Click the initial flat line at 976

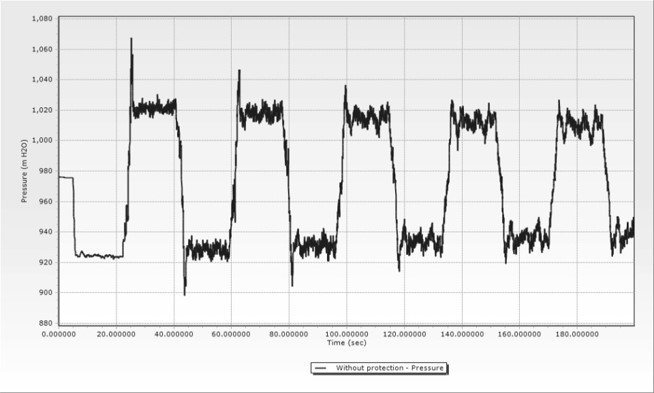(66, 178)
